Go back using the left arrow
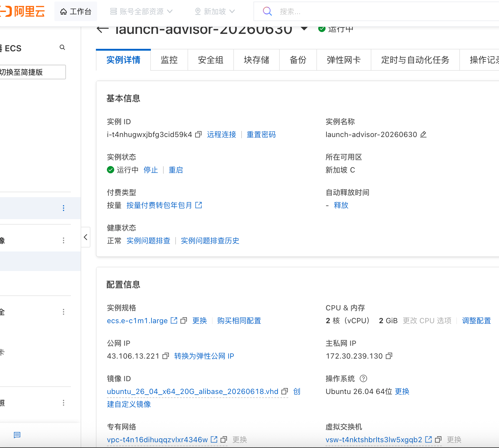The height and width of the screenshot is (448, 499). click(x=103, y=29)
